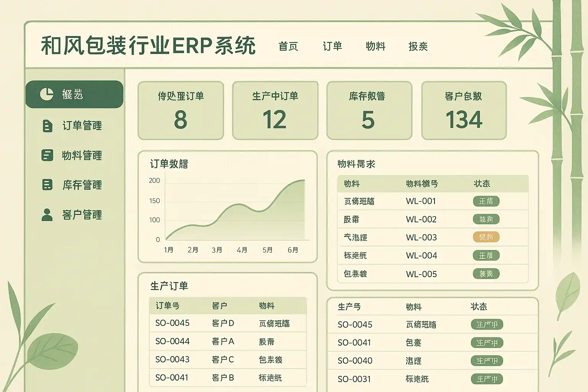The image size is (588, 392).
Task: Click the 物料 column header above the WL-001 row
Action: pos(352,184)
